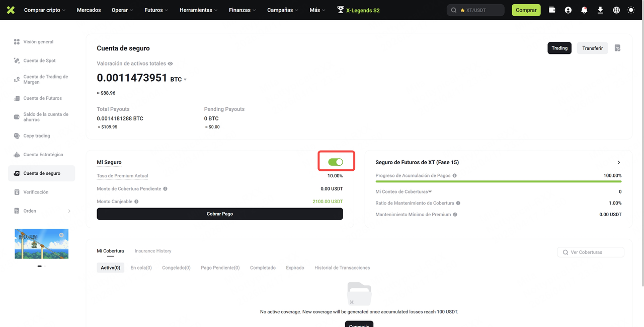Click the Cobrar Pago button
Screen dimensions: 644x327
[x=220, y=214]
